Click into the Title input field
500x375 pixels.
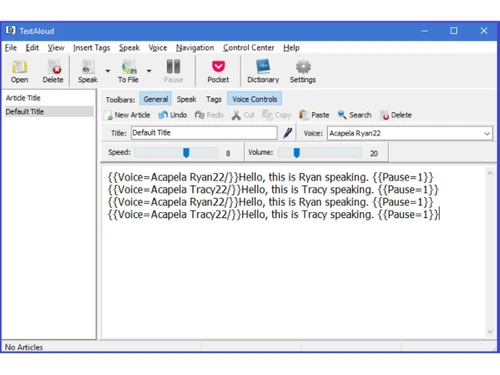(204, 133)
